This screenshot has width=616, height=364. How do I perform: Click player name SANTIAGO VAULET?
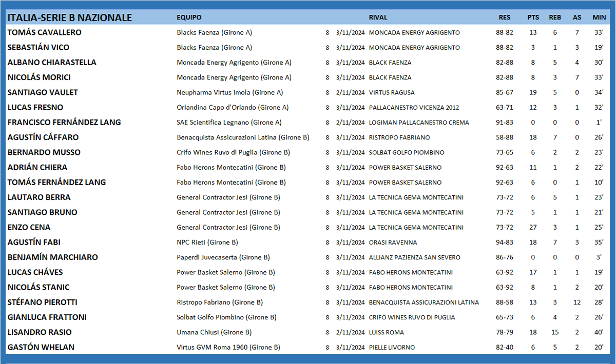tap(43, 92)
